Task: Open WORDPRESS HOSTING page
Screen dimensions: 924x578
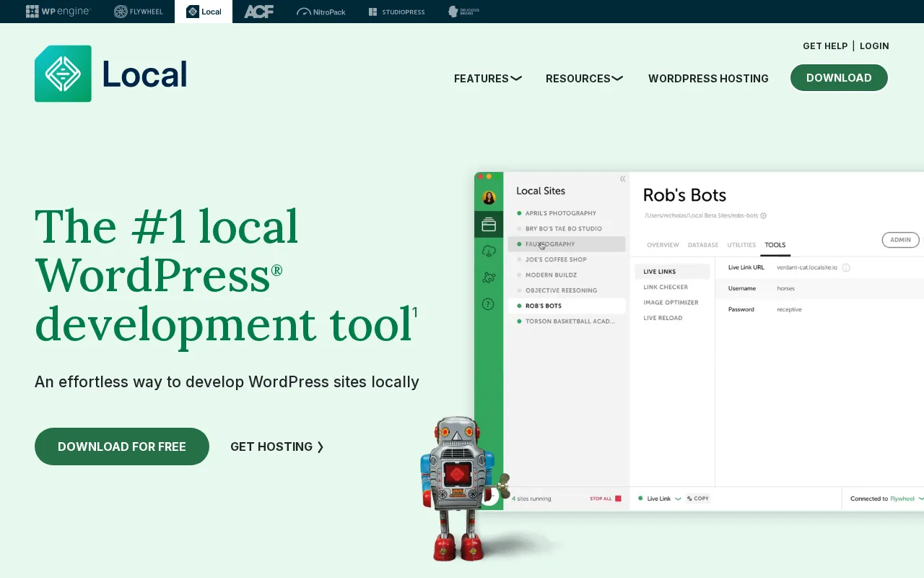Action: [x=708, y=79]
